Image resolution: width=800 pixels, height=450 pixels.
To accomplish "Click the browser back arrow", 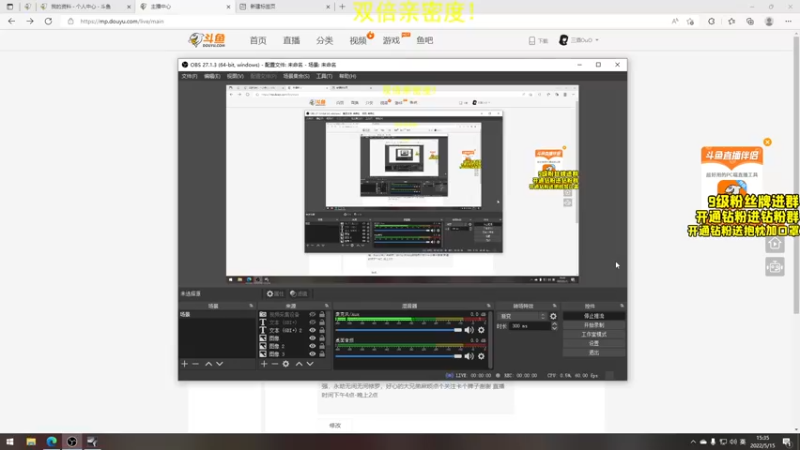I will tap(11, 21).
